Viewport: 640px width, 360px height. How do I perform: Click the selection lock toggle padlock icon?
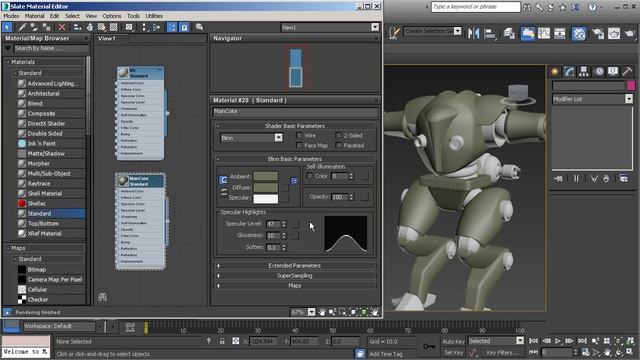[222, 341]
